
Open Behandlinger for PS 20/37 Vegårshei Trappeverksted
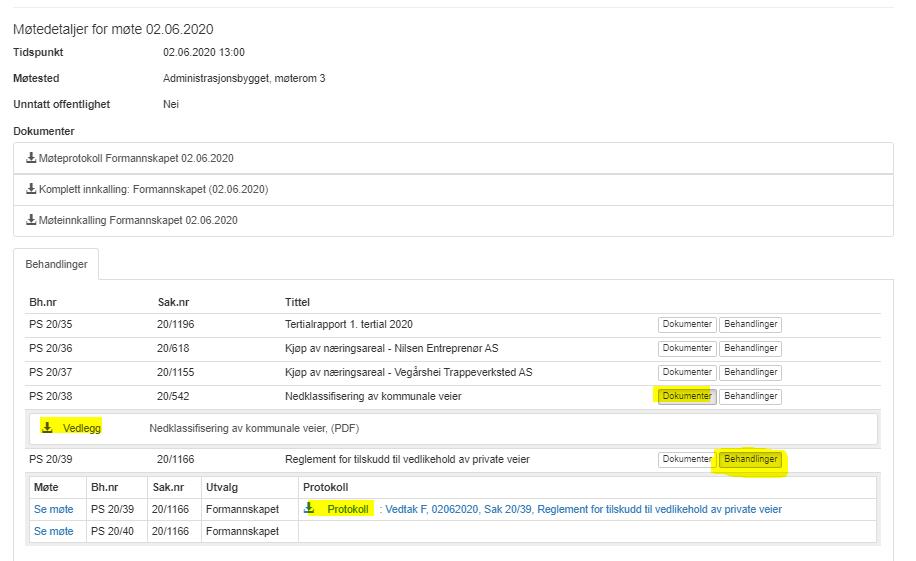point(750,372)
